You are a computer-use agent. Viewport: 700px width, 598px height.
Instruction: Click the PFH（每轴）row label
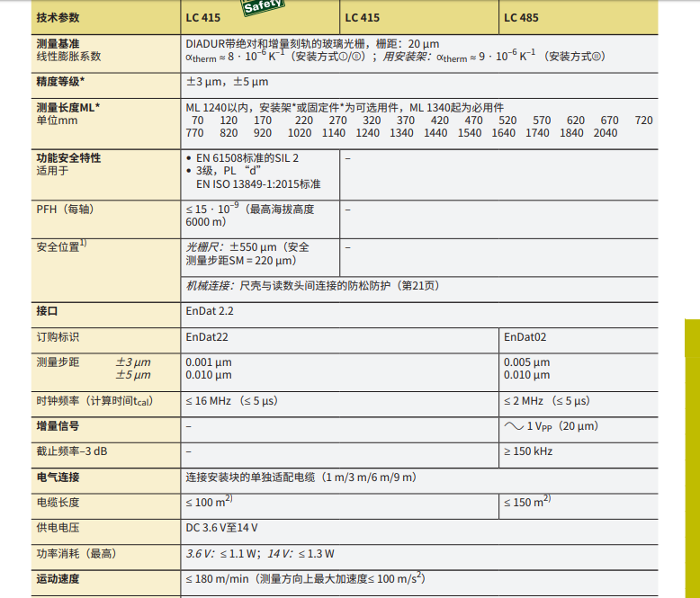65,209
